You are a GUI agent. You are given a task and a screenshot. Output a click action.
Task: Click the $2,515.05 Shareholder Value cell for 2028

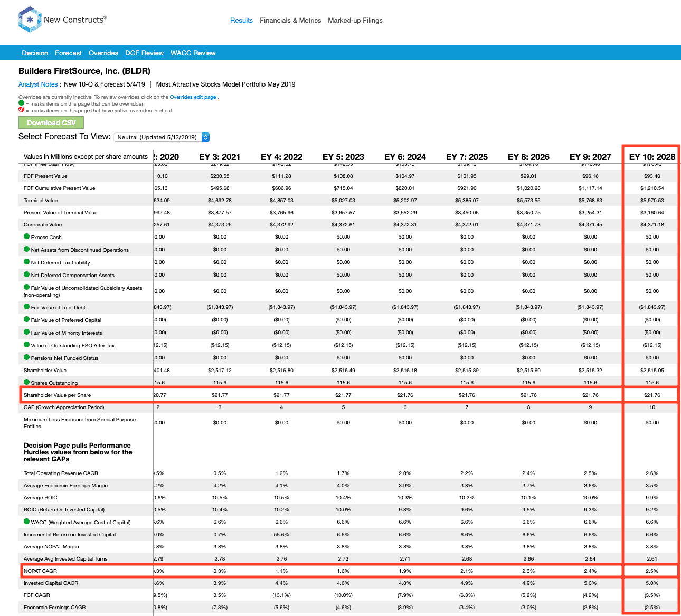coord(652,371)
